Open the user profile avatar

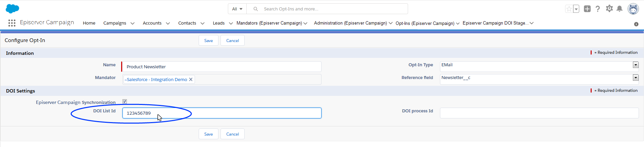coord(633,9)
